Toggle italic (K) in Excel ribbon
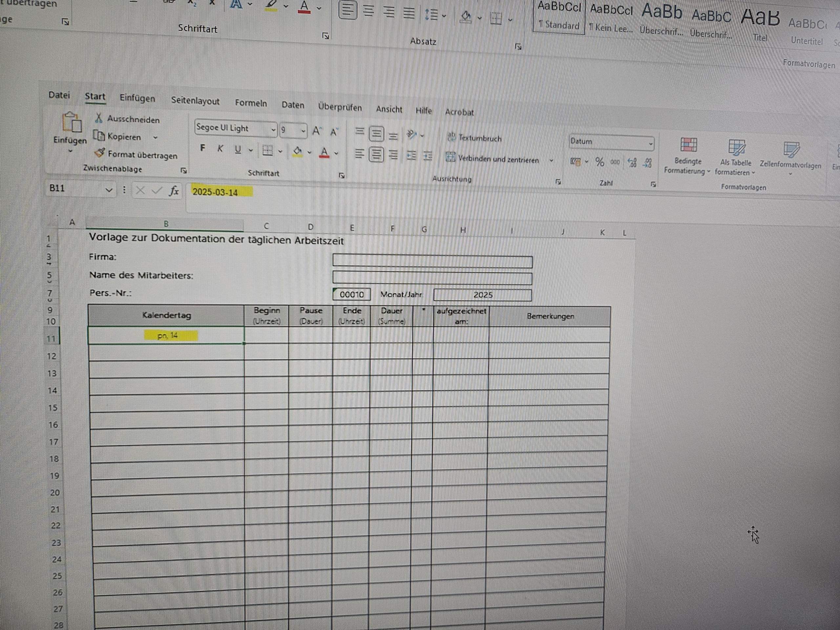Screen dimensions: 840x630 [220, 149]
